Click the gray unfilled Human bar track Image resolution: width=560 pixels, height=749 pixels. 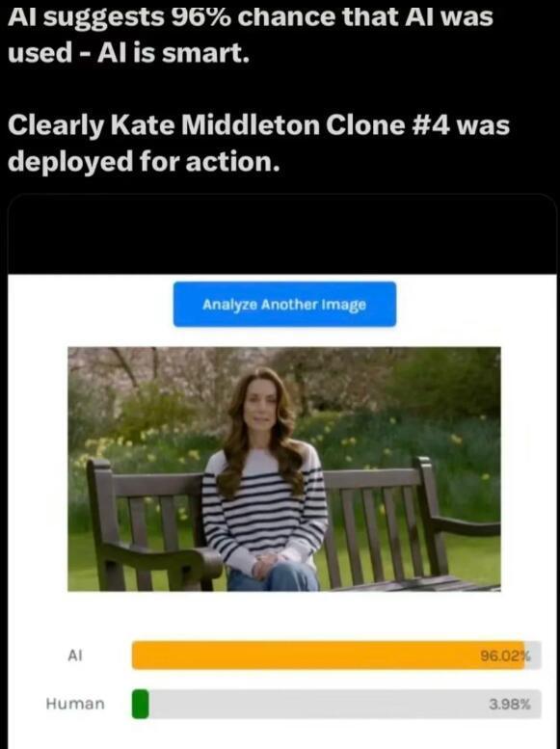pos(344,704)
